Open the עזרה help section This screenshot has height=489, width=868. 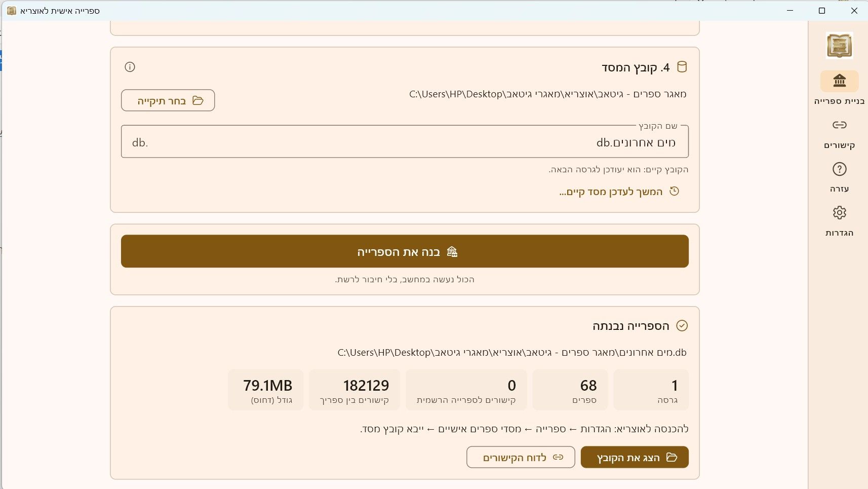[x=839, y=177]
